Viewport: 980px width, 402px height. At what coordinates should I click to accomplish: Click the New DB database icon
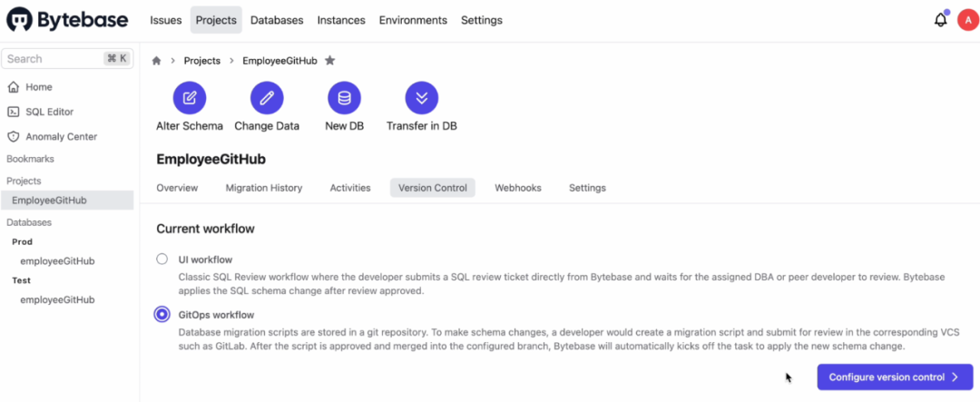pyautogui.click(x=344, y=98)
